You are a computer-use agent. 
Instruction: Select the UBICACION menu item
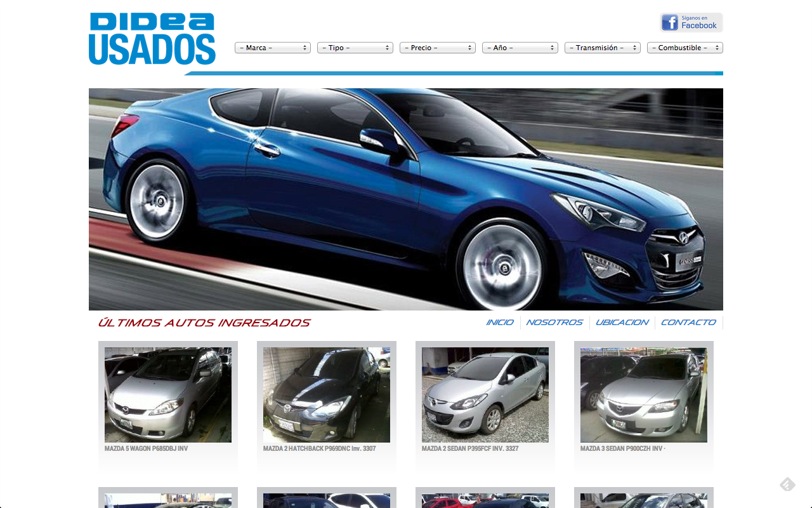point(622,323)
